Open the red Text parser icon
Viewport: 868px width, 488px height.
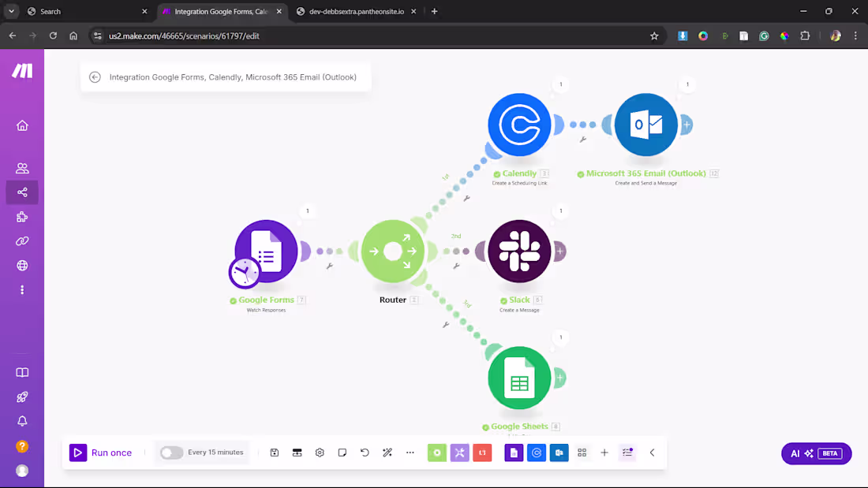(482, 453)
